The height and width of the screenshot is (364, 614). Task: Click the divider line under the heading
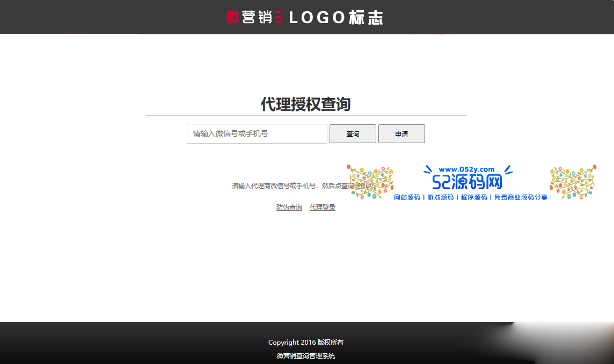[305, 115]
